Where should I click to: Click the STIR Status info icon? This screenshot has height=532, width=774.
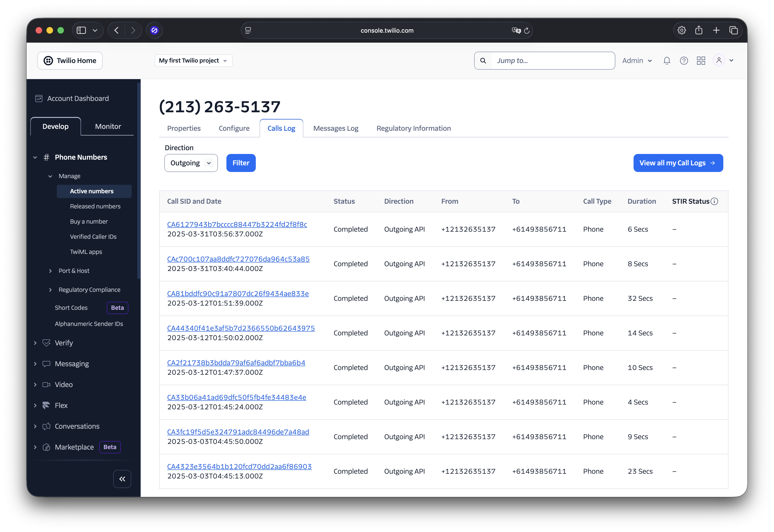pos(714,201)
